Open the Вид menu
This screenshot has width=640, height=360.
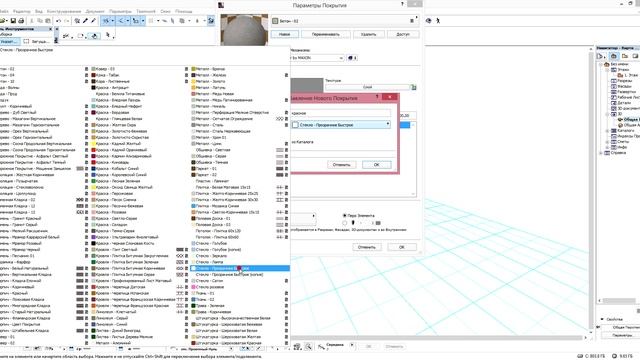[x=39, y=11]
